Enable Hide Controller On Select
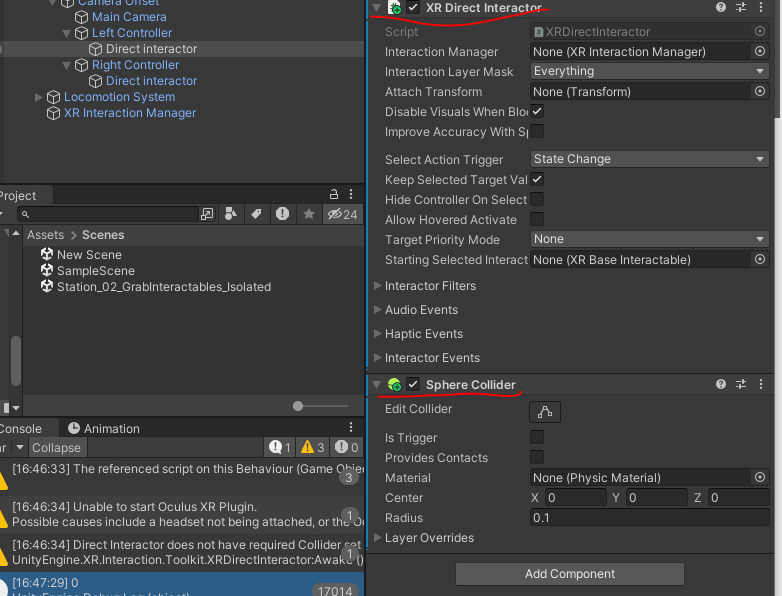The image size is (782, 596). click(537, 199)
